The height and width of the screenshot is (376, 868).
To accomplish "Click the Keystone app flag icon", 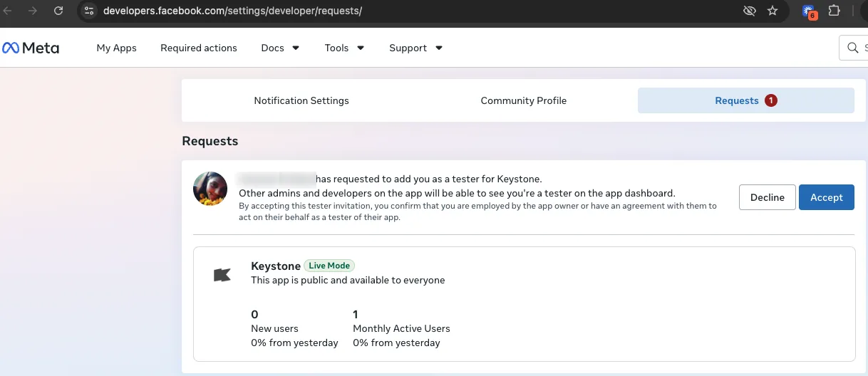I will coord(222,275).
